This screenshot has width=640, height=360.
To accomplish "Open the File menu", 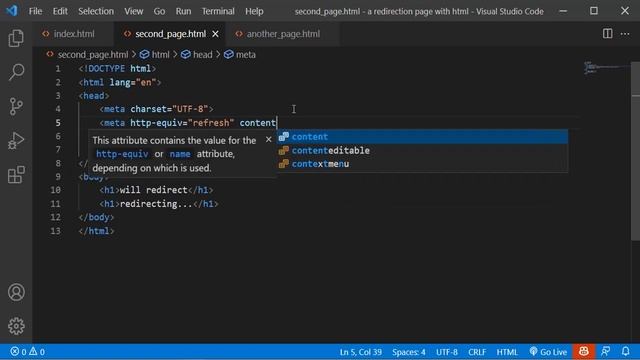I will click(x=36, y=11).
